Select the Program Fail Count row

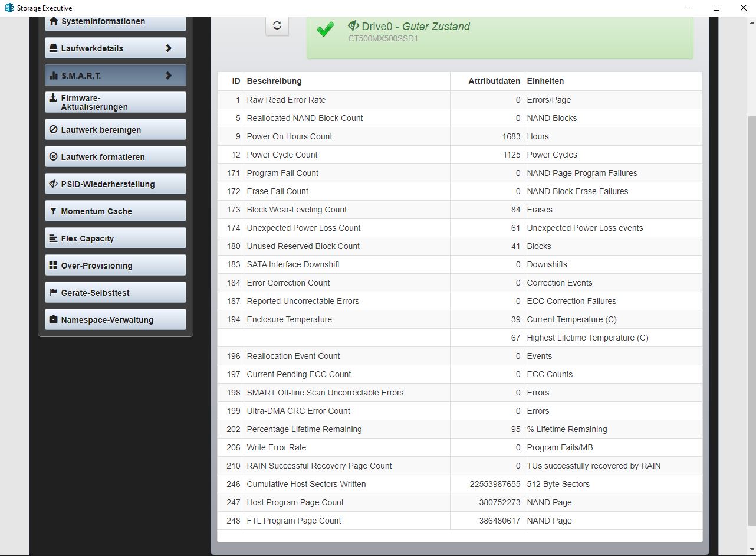point(460,173)
